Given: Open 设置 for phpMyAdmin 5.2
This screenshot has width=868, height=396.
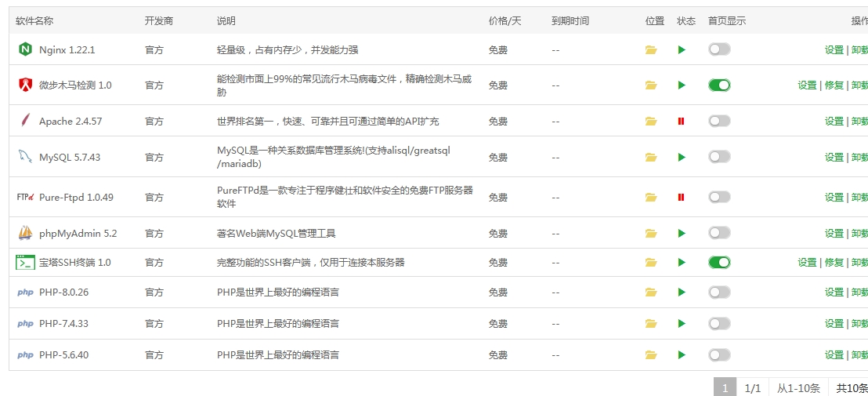Looking at the screenshot, I should point(834,234).
